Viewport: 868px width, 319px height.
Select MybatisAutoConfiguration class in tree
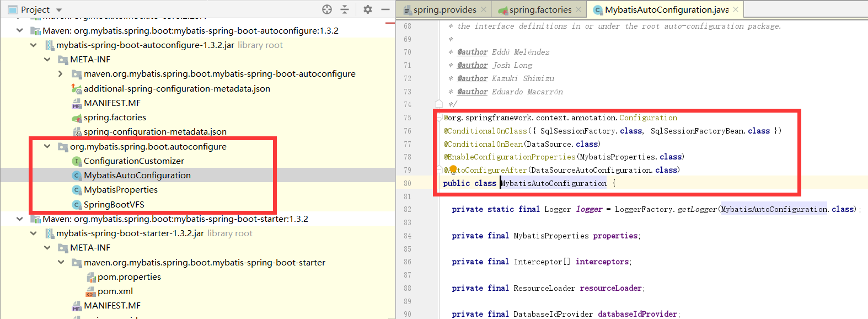(137, 175)
